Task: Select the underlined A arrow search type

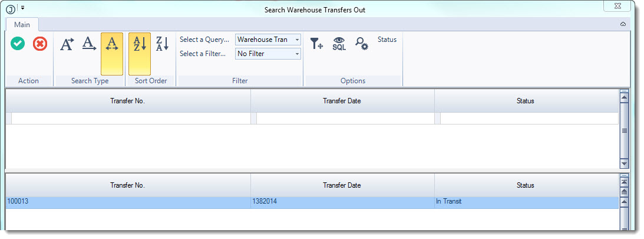Action: pos(89,44)
